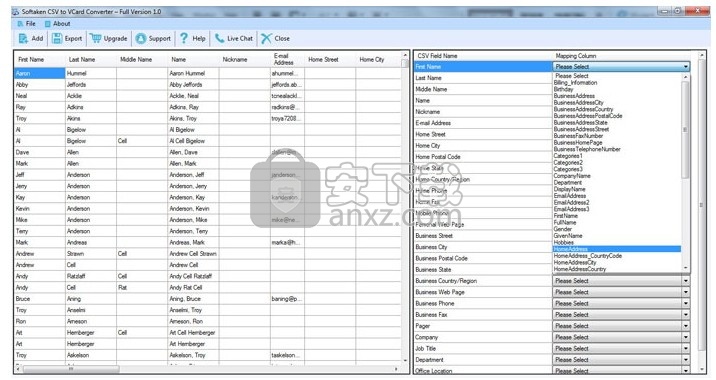Open Business Web Page mapping dropdown
Viewport: 716px width, 380px height.
point(621,292)
